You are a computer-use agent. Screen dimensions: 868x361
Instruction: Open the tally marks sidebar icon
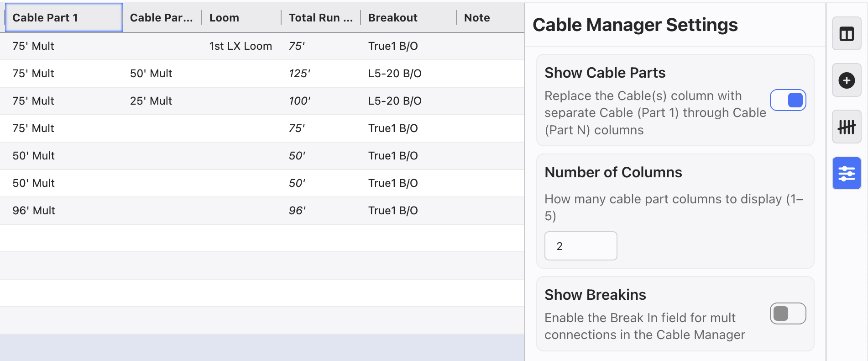(x=846, y=127)
